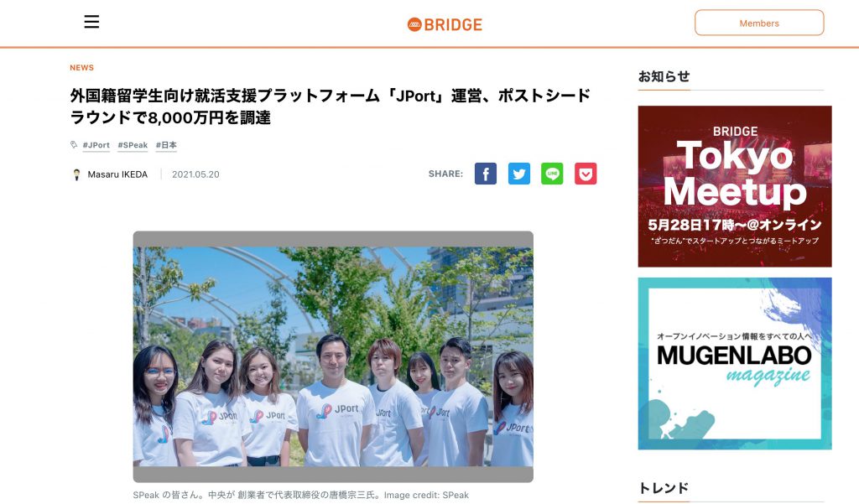
Task: Save article to Pocket
Action: click(586, 174)
